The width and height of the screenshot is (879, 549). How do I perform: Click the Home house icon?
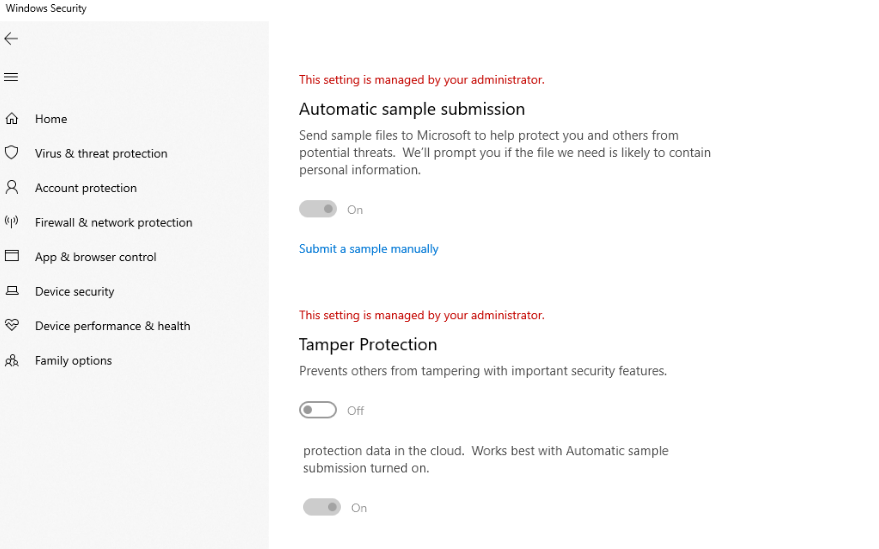click(x=12, y=119)
